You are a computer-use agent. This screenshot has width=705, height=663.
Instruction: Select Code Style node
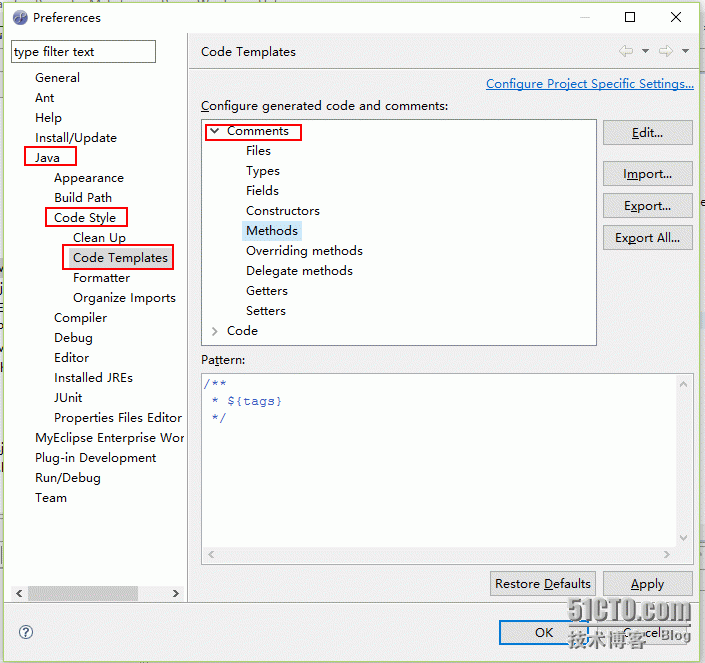[85, 218]
